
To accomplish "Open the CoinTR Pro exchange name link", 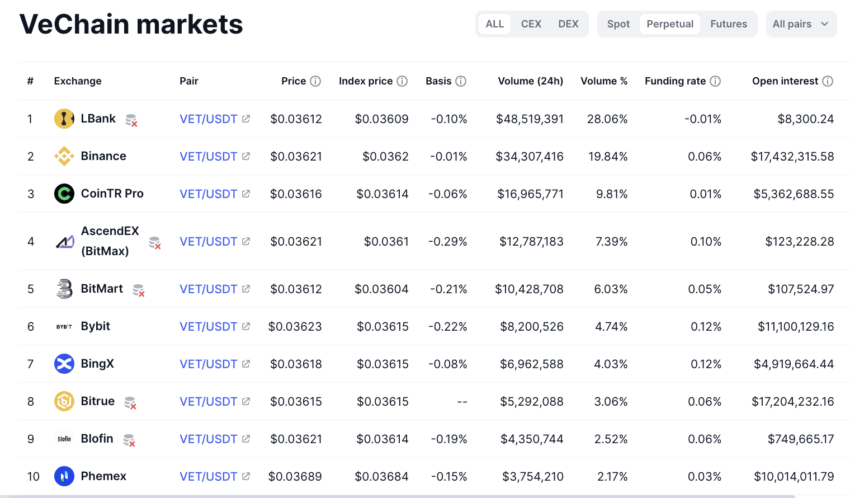I will [x=112, y=193].
